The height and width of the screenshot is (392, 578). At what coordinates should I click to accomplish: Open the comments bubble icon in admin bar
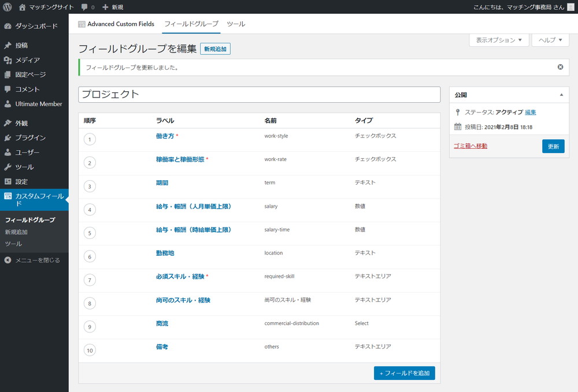pyautogui.click(x=84, y=7)
